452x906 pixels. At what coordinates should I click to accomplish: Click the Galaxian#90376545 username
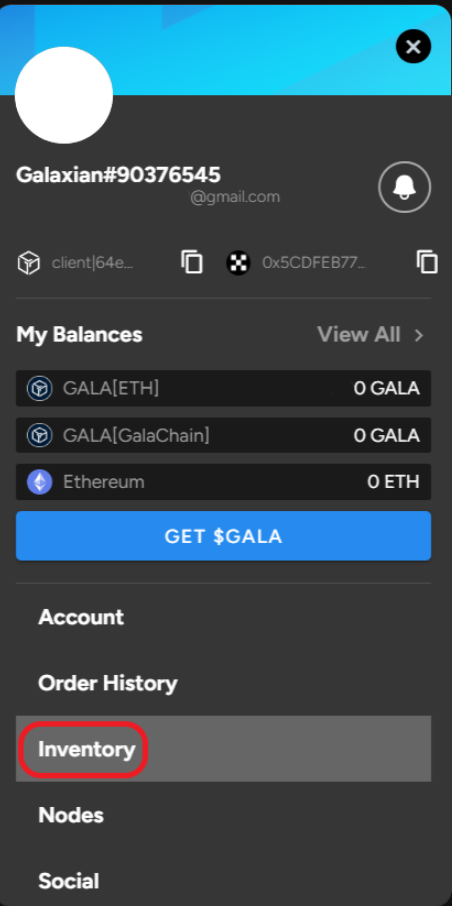click(x=118, y=174)
